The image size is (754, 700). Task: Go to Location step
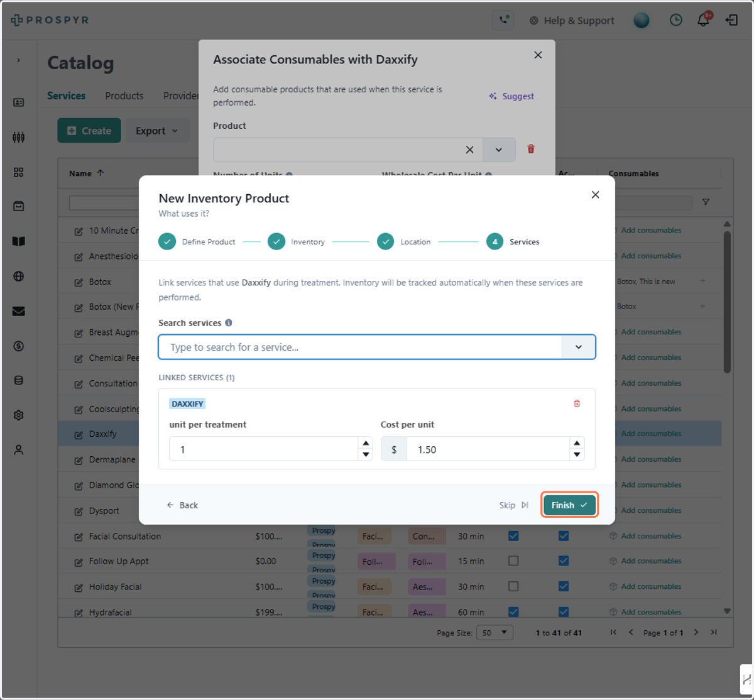[404, 241]
